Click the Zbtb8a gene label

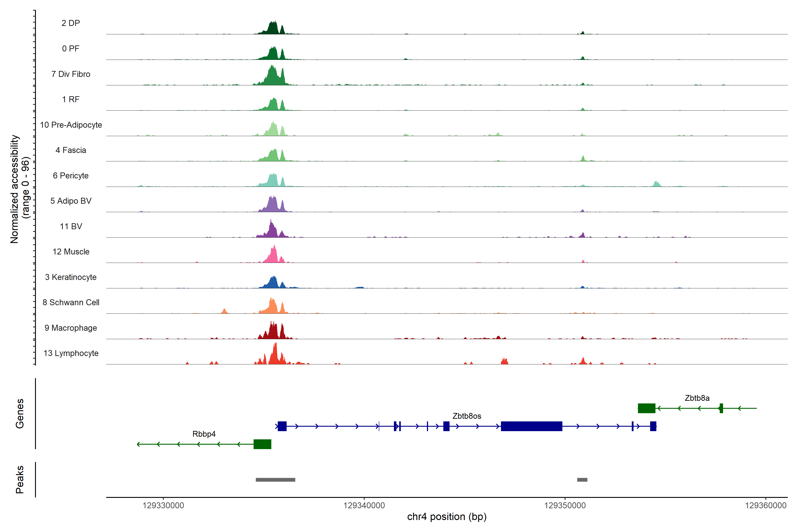point(697,398)
